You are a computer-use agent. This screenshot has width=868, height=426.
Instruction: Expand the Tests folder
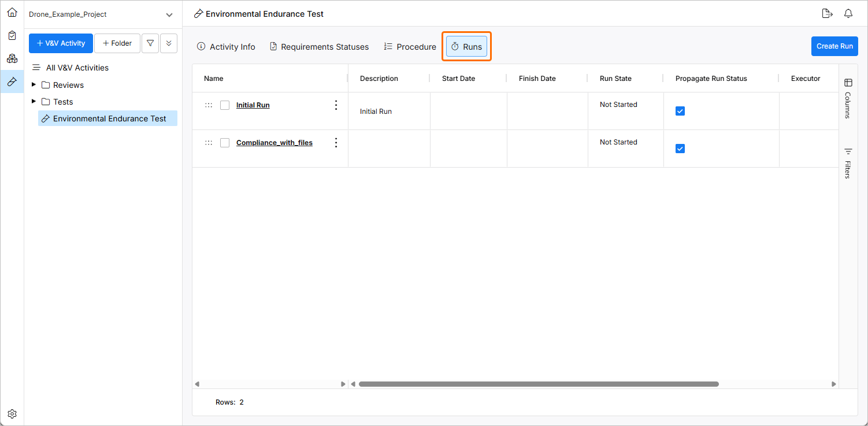(34, 102)
